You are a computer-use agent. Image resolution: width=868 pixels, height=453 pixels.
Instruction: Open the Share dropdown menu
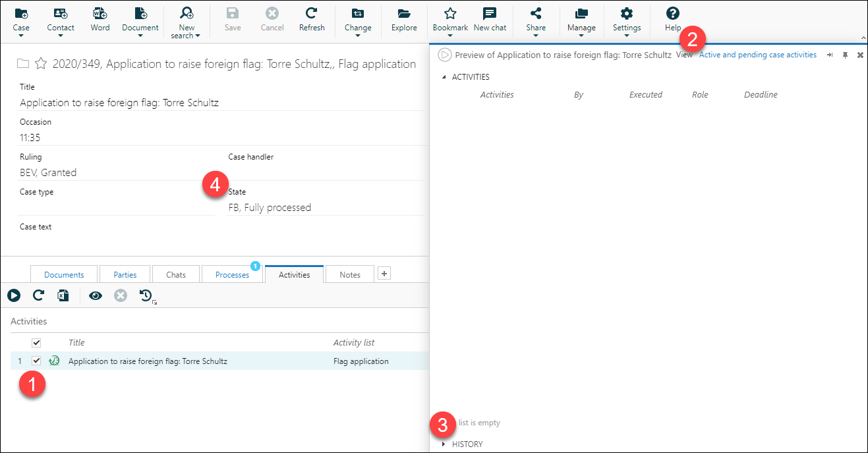[x=535, y=20]
